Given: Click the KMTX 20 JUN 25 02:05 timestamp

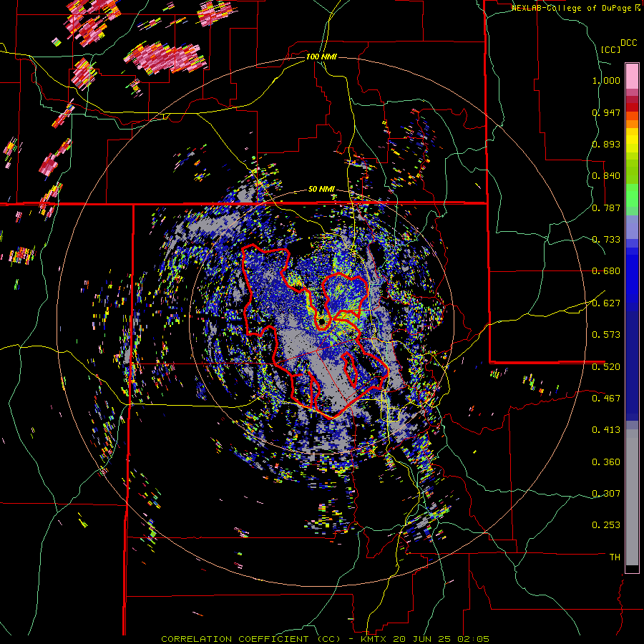Looking at the screenshot, I should pyautogui.click(x=425, y=639).
